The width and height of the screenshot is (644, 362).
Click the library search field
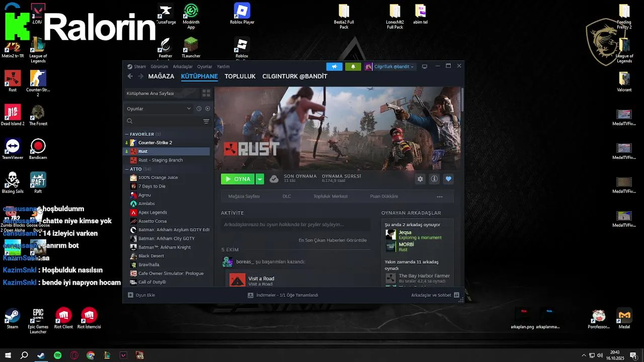[x=168, y=121]
